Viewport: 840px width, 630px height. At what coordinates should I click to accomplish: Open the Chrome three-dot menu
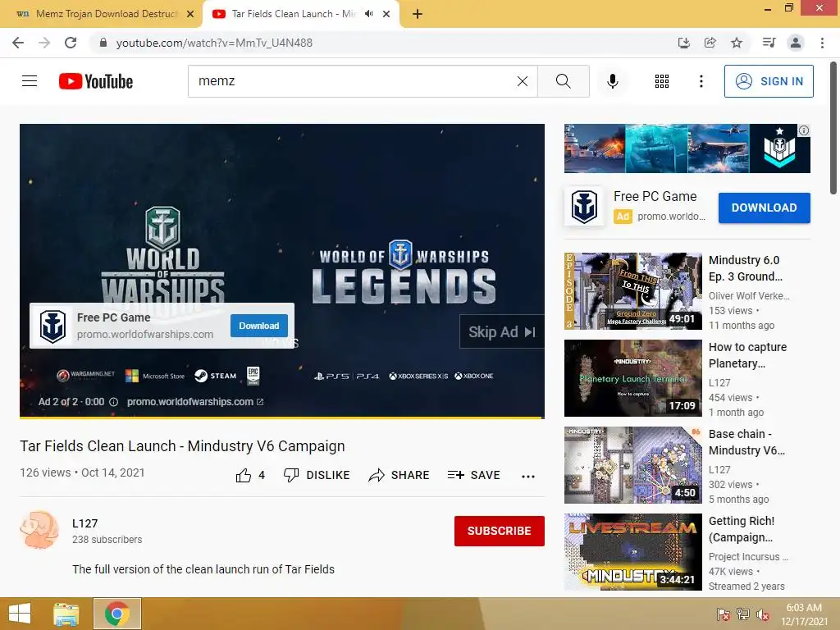(x=822, y=43)
